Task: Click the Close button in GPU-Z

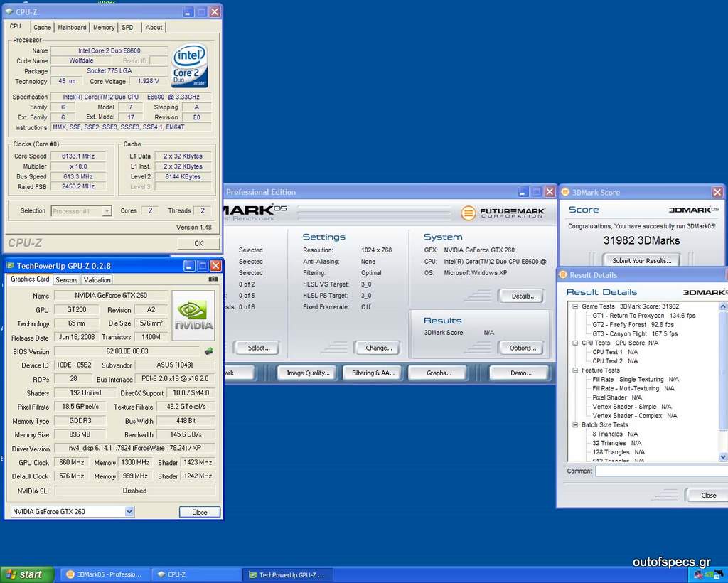Action: [x=200, y=512]
